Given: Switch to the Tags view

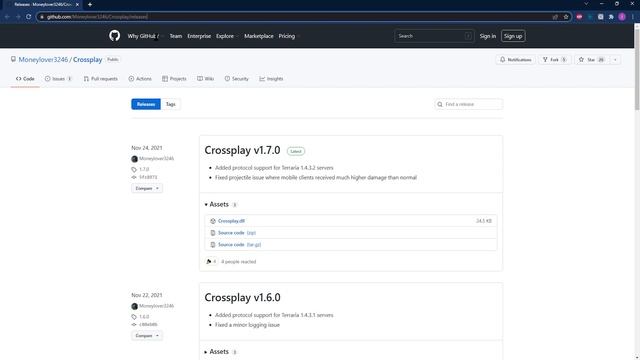Looking at the screenshot, I should pyautogui.click(x=171, y=104).
